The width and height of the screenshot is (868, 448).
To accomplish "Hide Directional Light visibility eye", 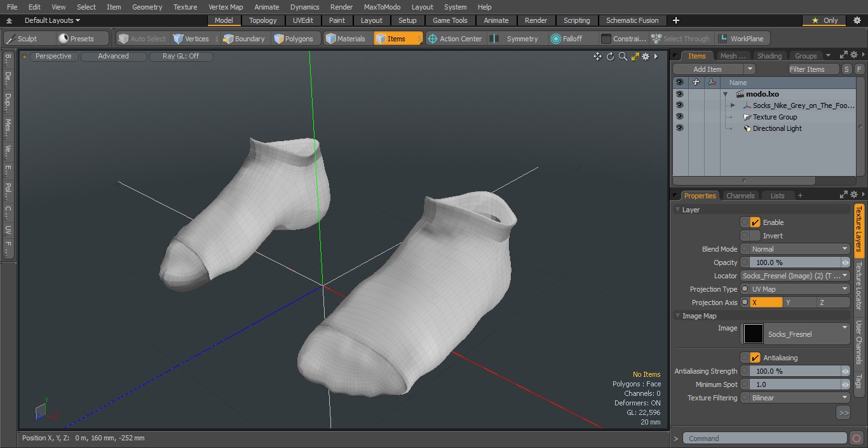I will (679, 128).
